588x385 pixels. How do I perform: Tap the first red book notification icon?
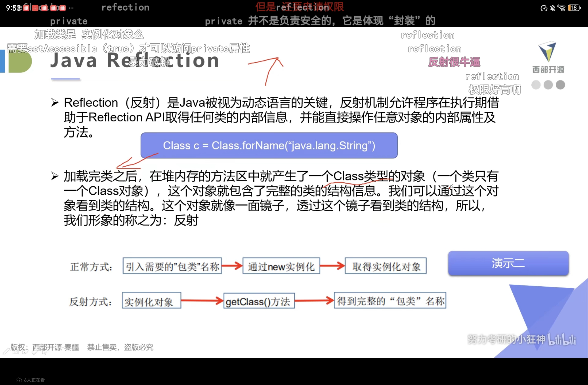26,8
